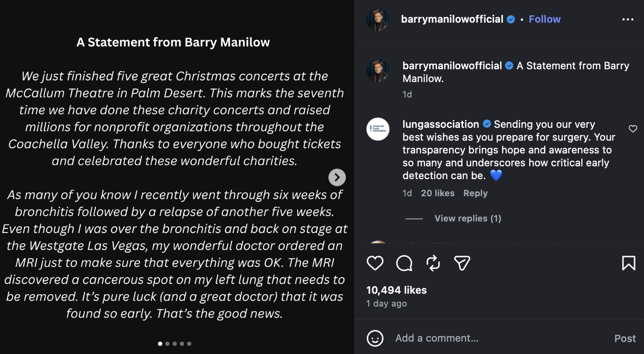Open the comment icon below the post
Viewport: 644px width, 354px height.
point(404,263)
